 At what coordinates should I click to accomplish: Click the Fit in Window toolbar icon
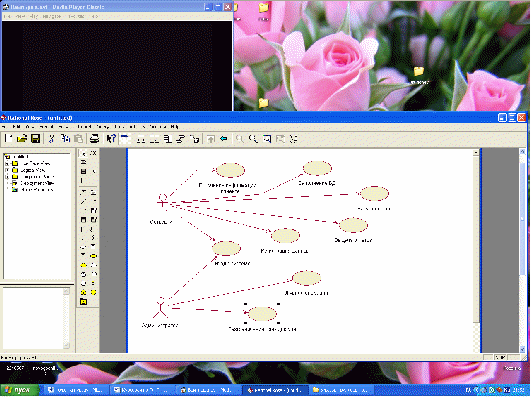tap(267, 139)
